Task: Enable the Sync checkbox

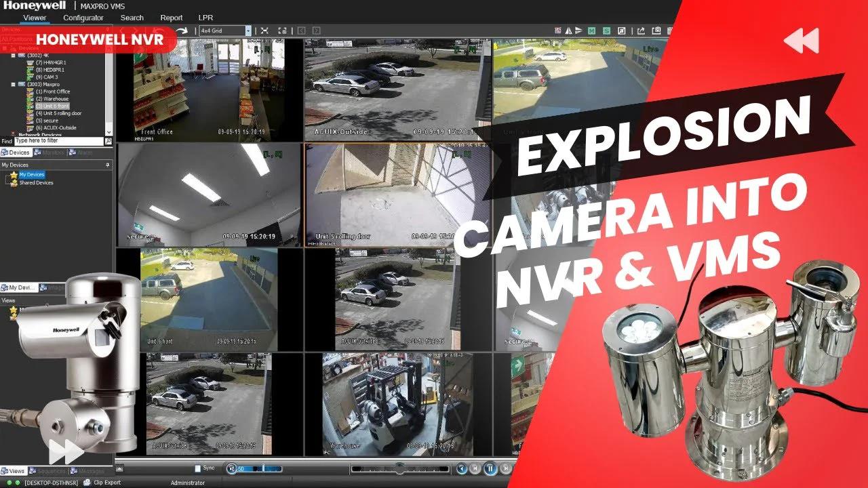Action: point(197,468)
